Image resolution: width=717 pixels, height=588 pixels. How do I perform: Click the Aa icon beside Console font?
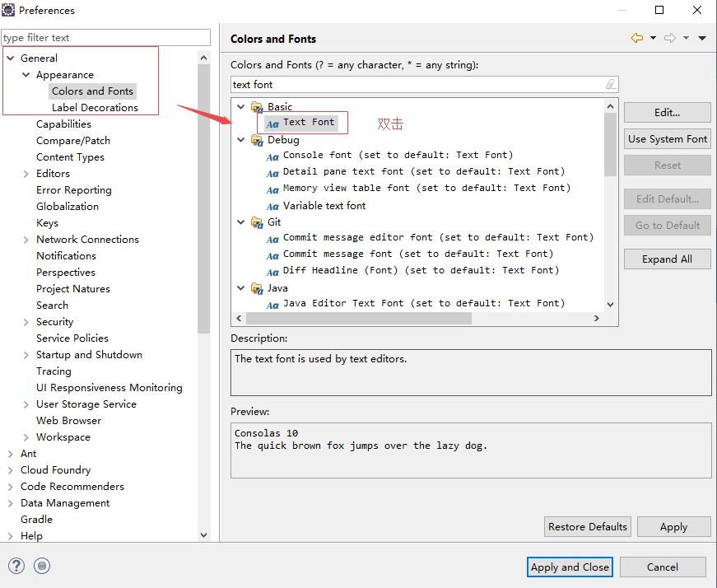272,157
